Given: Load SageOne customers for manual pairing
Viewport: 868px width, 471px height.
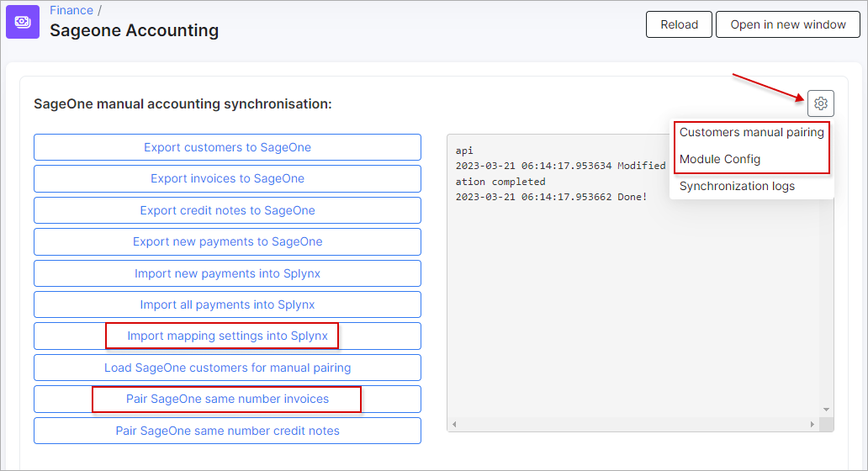Looking at the screenshot, I should 227,368.
